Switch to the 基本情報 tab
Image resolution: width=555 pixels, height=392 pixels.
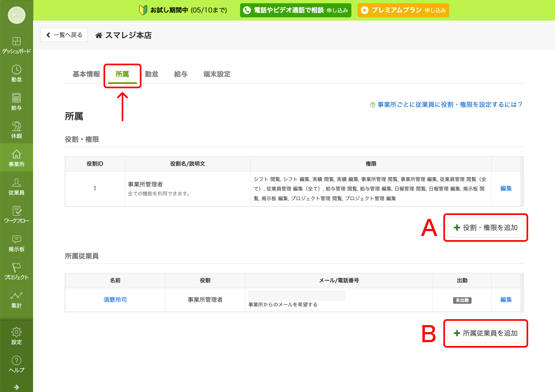pos(86,74)
